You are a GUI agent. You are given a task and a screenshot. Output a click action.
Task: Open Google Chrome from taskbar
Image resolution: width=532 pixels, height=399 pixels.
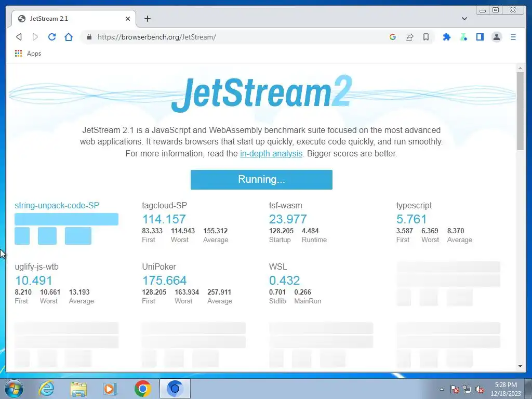pyautogui.click(x=142, y=389)
